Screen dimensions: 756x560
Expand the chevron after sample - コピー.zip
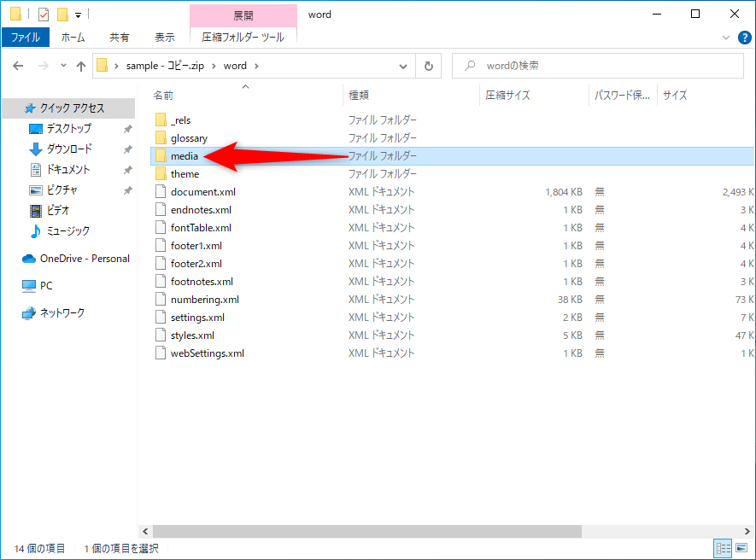pos(214,66)
